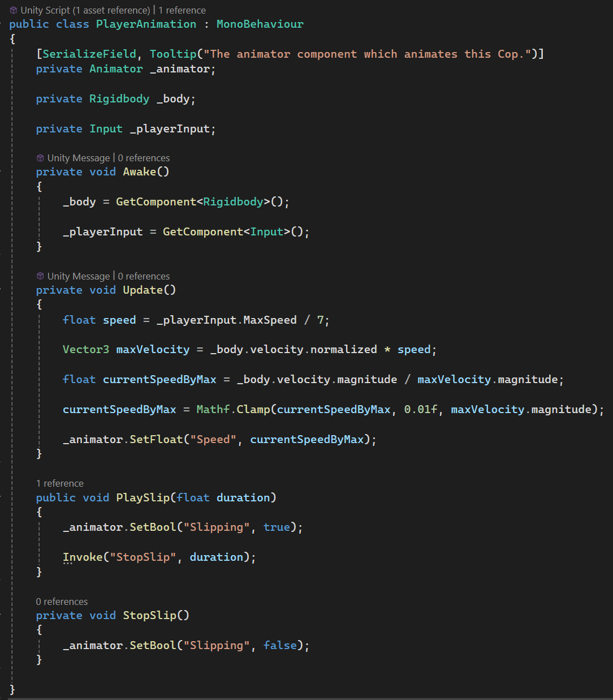
Task: Click "Unity Message" label above Awake
Action: coord(79,158)
